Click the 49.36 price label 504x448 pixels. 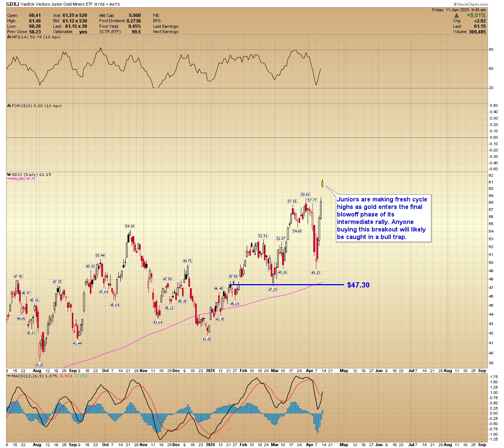pos(282,272)
